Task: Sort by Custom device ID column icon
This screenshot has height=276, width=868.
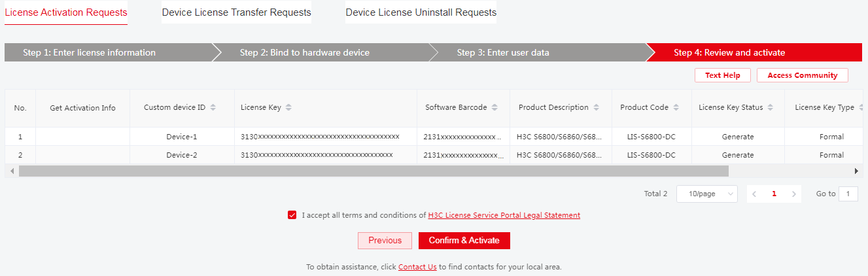Action: tap(213, 107)
